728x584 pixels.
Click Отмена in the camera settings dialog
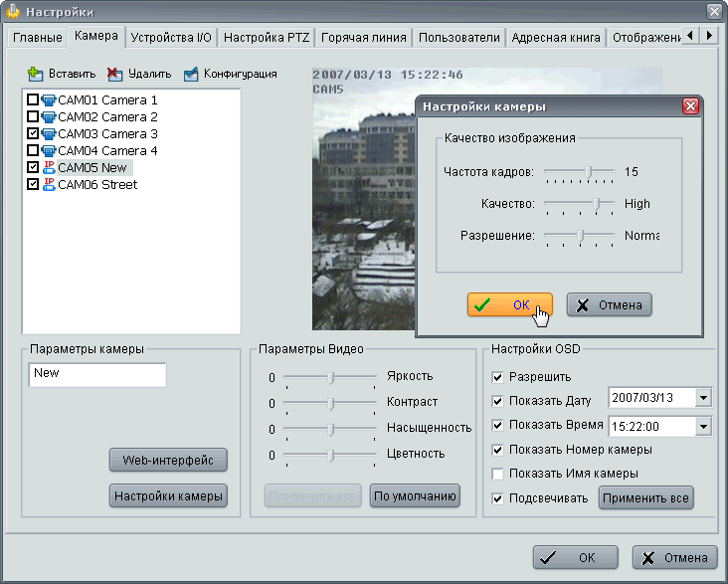click(x=609, y=304)
